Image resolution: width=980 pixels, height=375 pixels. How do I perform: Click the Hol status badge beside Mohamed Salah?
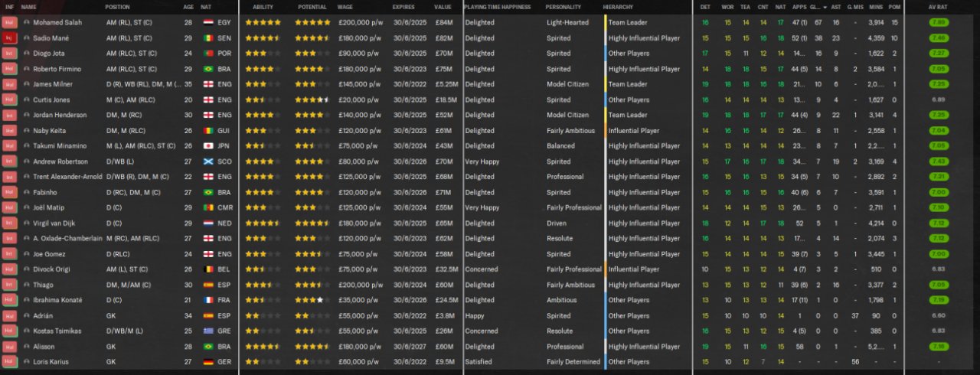pos(9,22)
